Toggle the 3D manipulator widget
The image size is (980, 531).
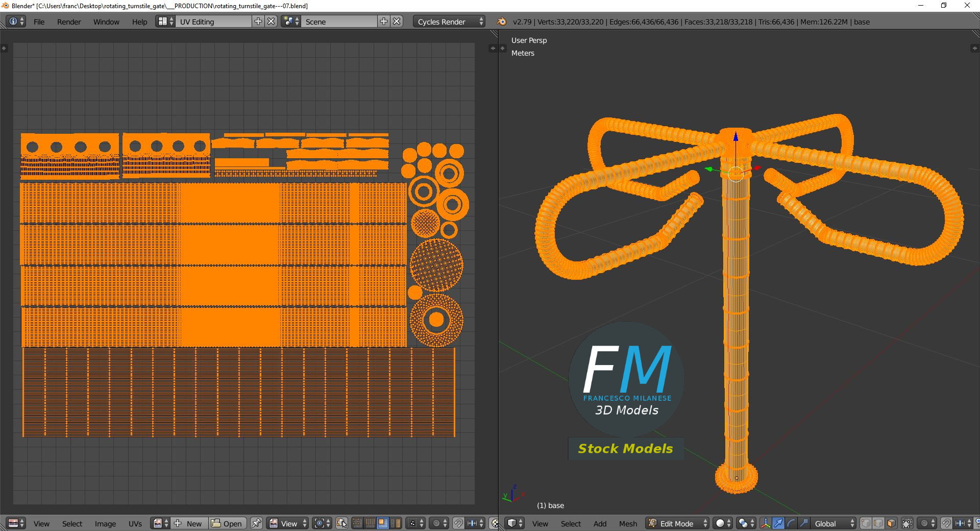click(x=766, y=523)
